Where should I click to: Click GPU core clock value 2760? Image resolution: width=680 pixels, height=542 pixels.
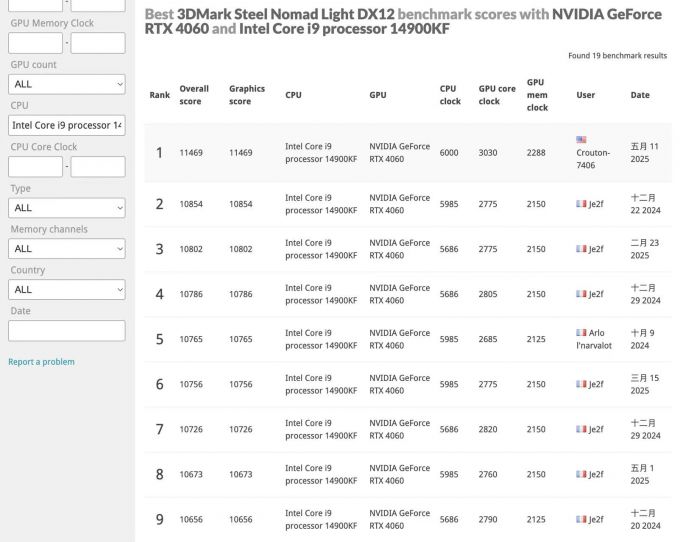488,474
